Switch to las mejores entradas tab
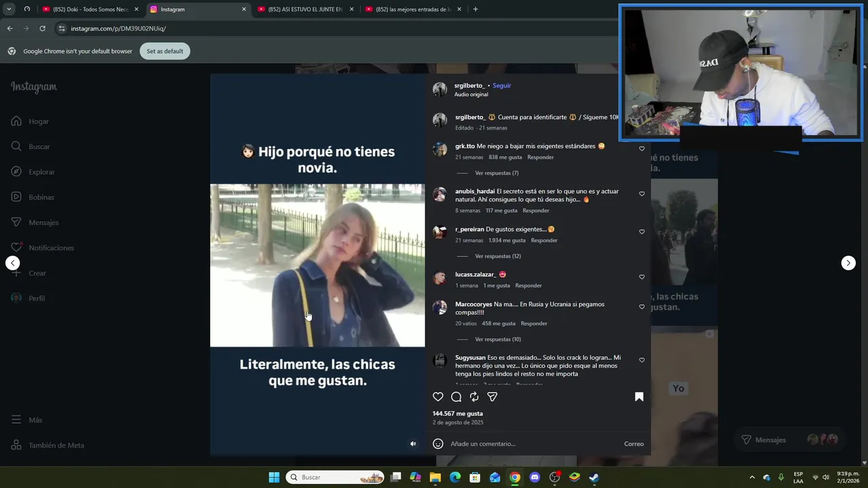Screen dimensions: 868x488 point(412,9)
